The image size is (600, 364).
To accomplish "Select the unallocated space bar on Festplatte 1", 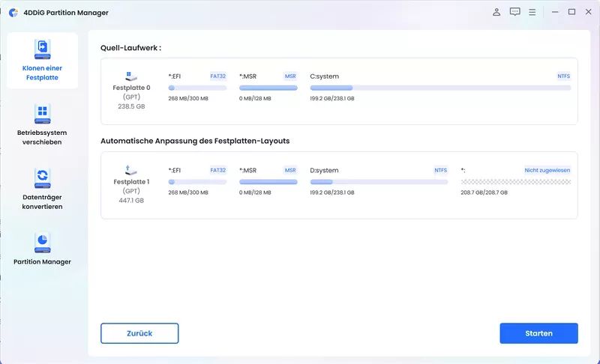I will point(516,182).
